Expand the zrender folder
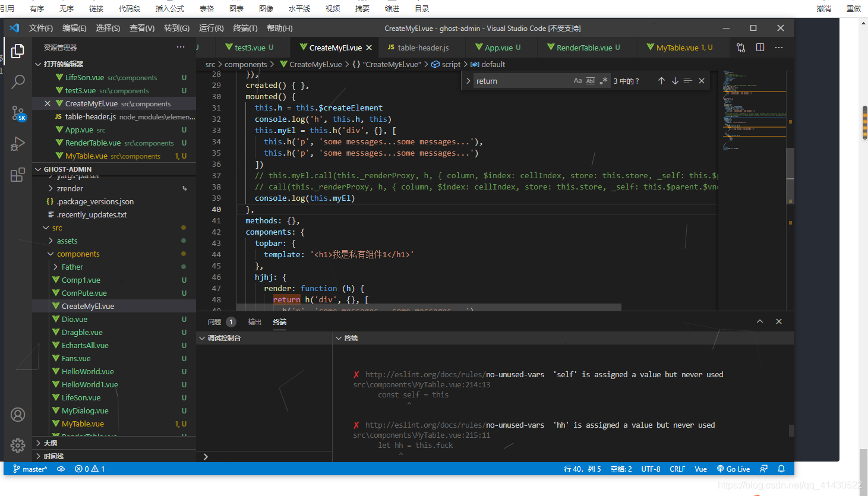 click(x=114, y=188)
